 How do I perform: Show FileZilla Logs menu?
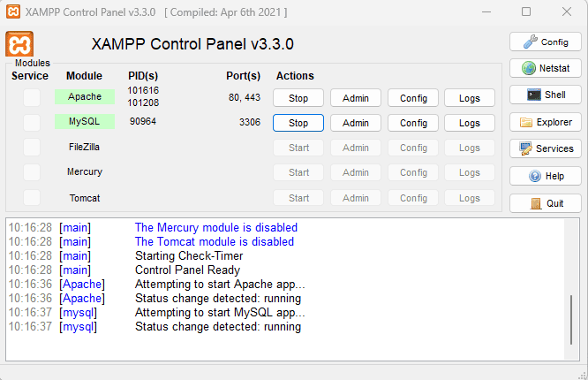pos(470,148)
